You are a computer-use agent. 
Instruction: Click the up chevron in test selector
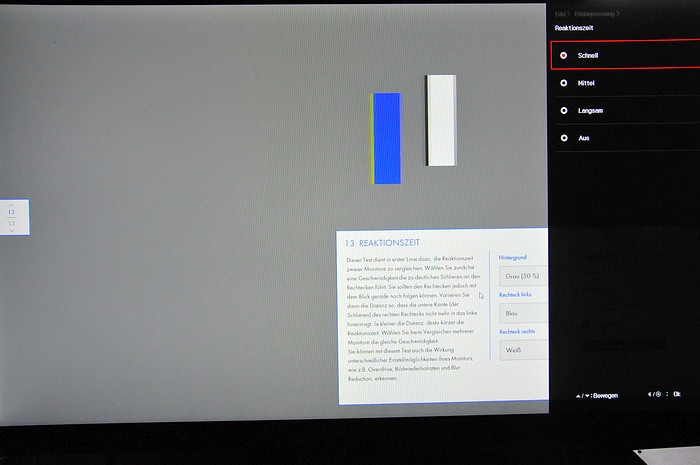[12, 203]
